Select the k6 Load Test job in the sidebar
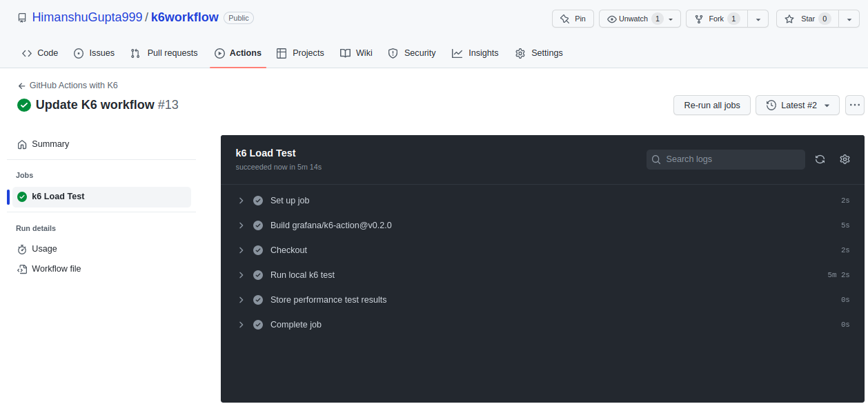Image resolution: width=868 pixels, height=404 pixels. (x=101, y=196)
